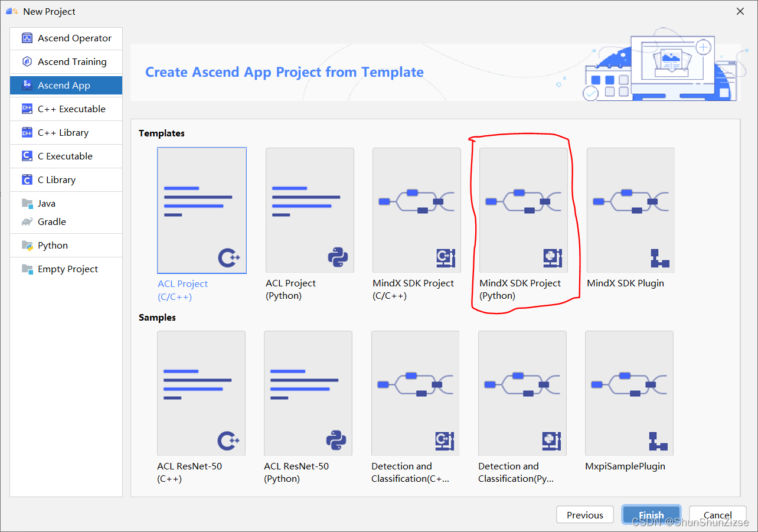Click the Empty Project folder icon
Viewport: 758px width, 532px height.
27,269
